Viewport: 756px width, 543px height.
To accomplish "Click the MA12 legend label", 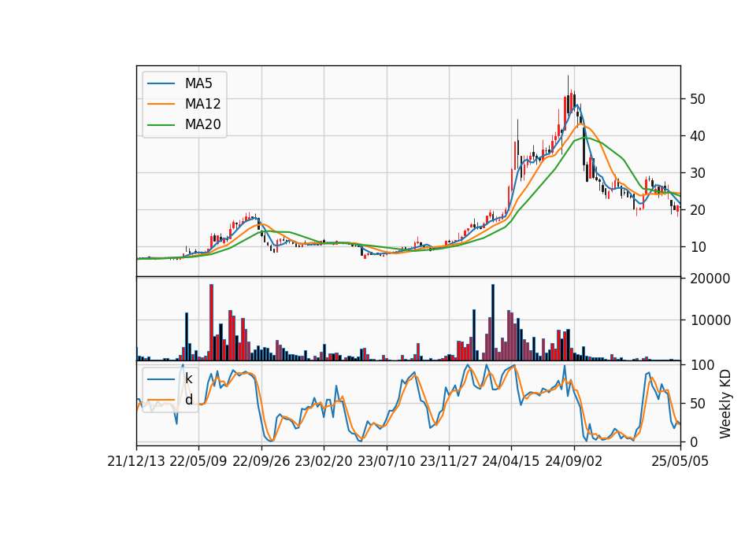I will point(202,104).
